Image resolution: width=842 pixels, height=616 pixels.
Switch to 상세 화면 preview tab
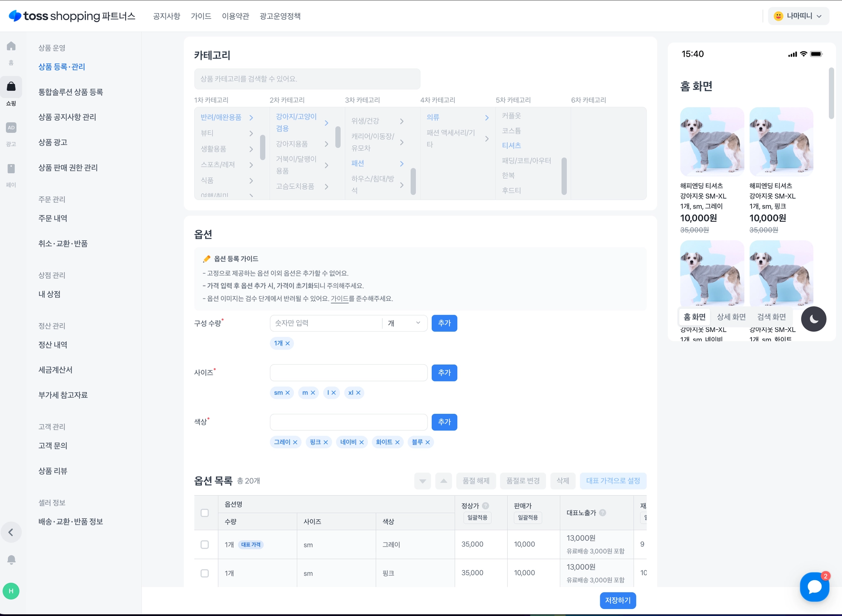coord(731,317)
